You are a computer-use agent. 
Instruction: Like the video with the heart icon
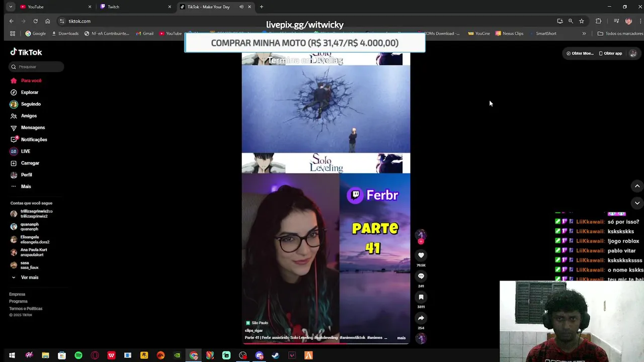(x=421, y=255)
